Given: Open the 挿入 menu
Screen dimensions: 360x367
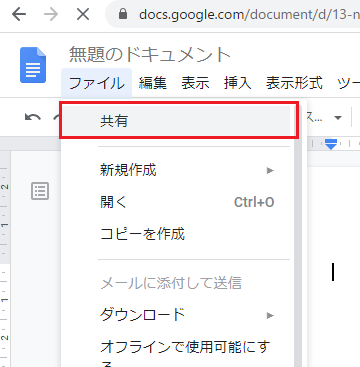Looking at the screenshot, I should click(x=237, y=83).
